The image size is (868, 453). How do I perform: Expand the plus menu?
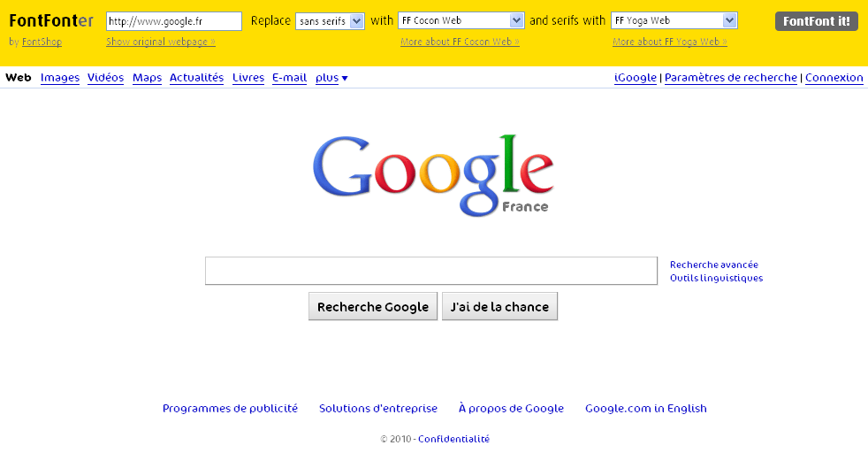[x=331, y=78]
